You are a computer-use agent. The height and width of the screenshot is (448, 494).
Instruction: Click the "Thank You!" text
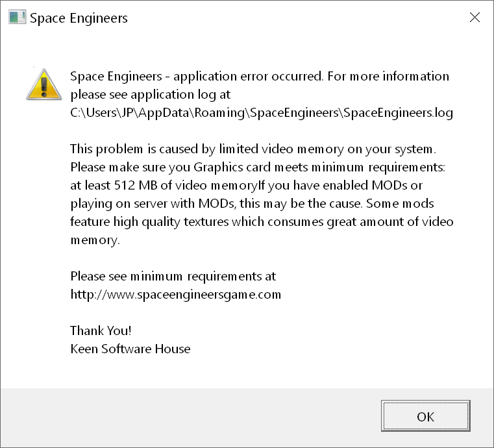tap(101, 330)
